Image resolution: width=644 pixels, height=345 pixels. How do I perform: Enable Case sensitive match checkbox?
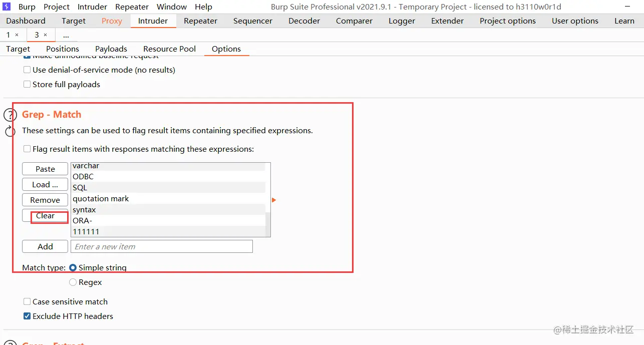(x=27, y=302)
